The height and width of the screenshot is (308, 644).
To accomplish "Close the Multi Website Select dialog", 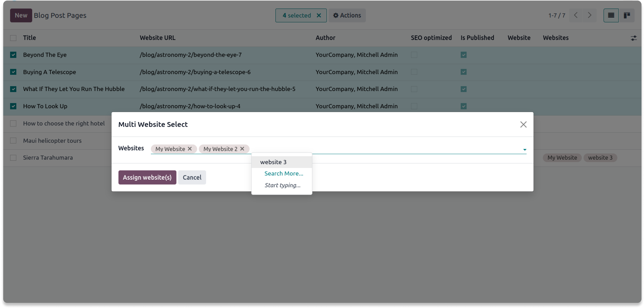I will (523, 124).
